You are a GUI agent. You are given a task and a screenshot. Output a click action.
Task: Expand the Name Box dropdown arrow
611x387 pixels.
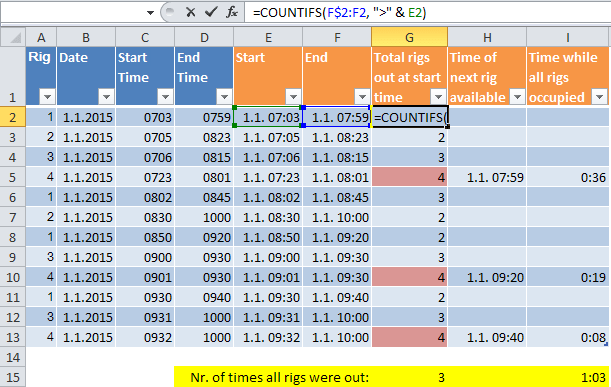(150, 13)
